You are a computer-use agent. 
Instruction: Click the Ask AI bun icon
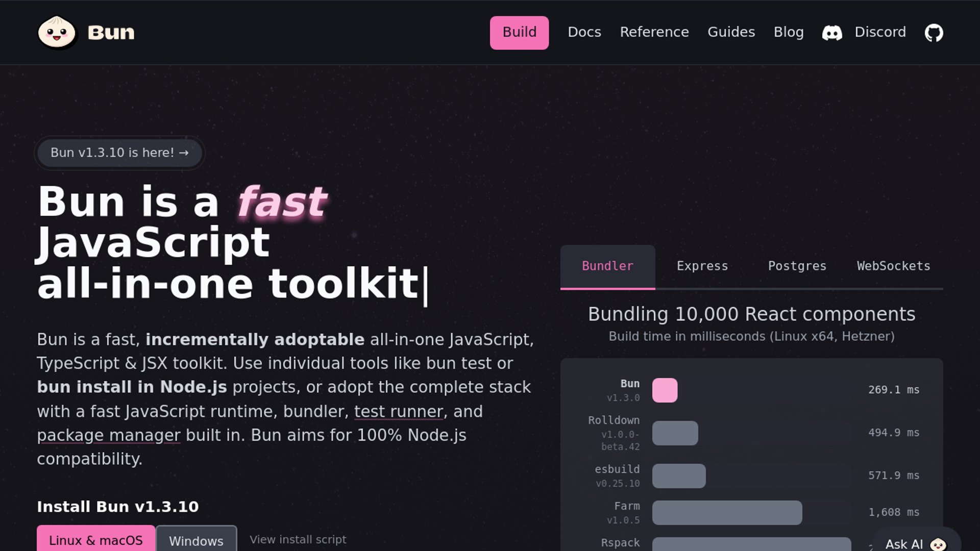click(938, 544)
